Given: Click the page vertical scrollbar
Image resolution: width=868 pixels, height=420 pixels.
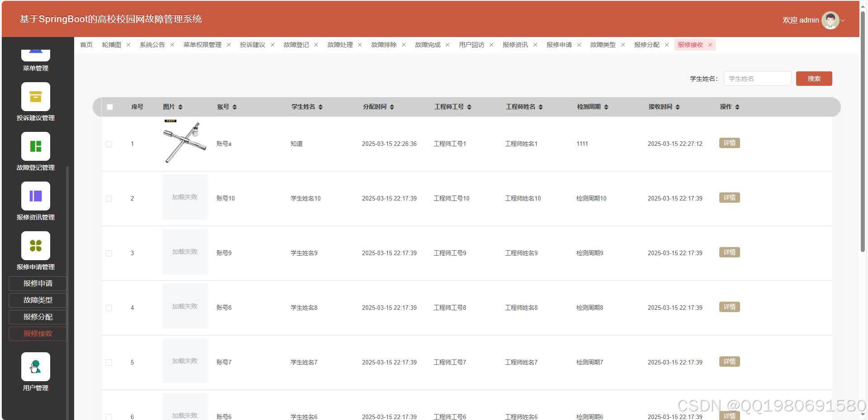Looking at the screenshot, I should pos(863,131).
